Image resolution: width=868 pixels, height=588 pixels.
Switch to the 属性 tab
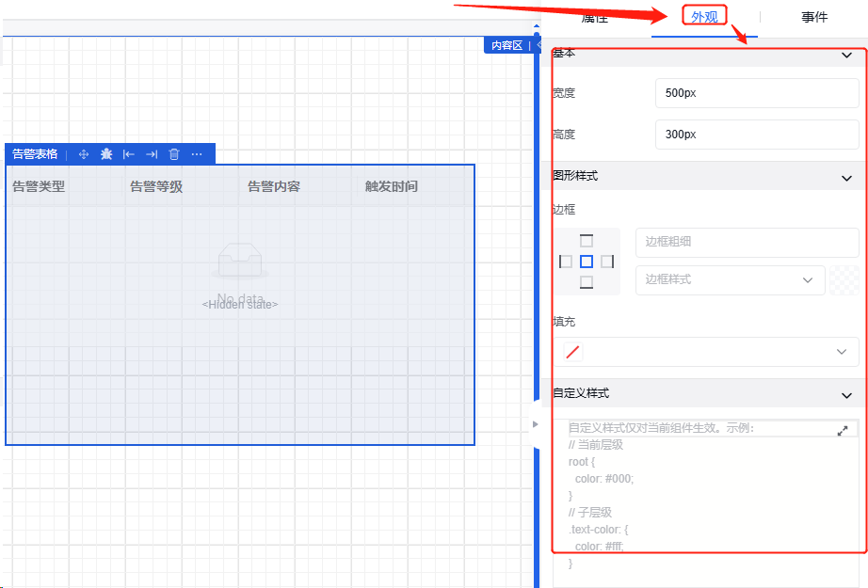(x=595, y=17)
